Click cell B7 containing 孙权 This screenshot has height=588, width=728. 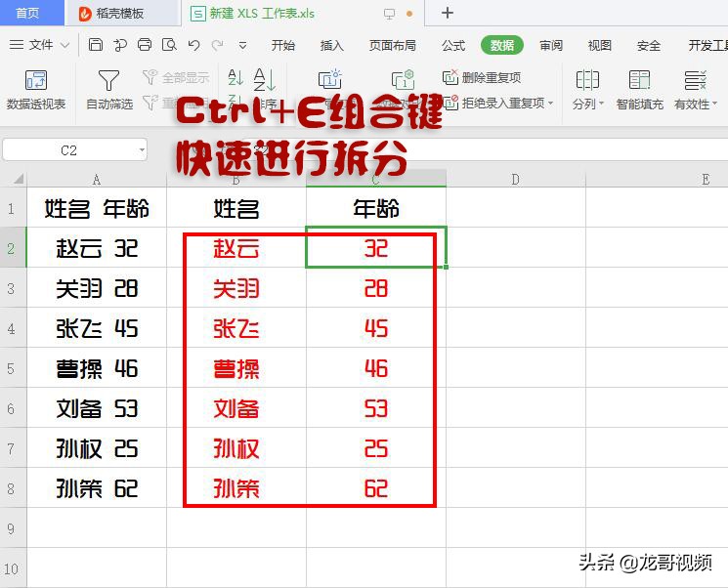[x=236, y=448]
